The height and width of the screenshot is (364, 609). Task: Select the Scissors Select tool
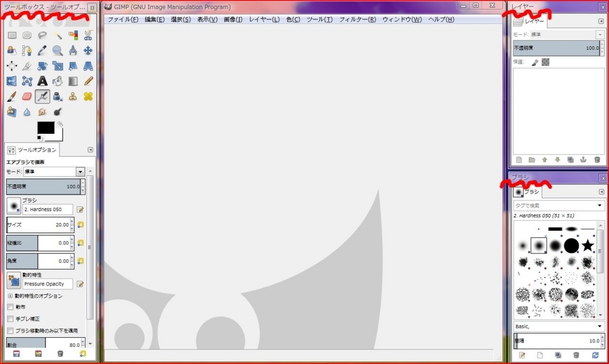88,35
